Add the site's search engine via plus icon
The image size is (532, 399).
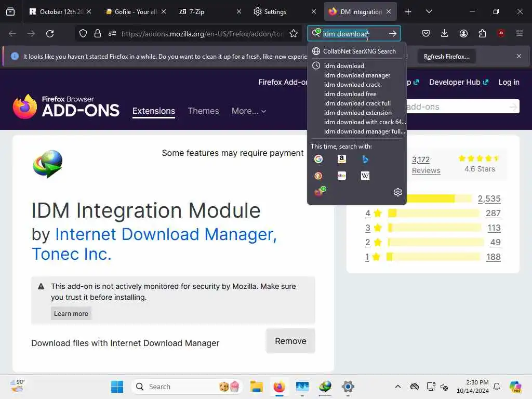(320, 191)
